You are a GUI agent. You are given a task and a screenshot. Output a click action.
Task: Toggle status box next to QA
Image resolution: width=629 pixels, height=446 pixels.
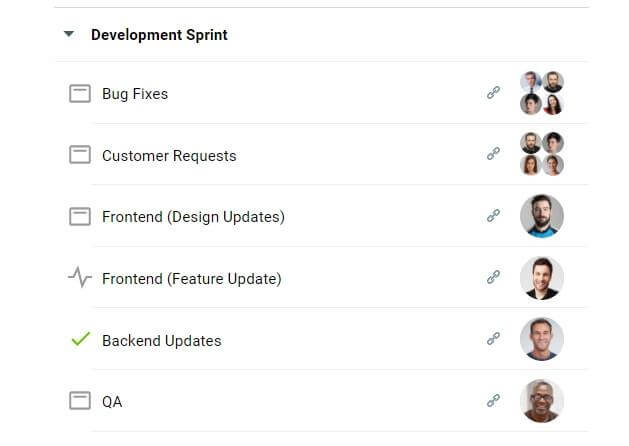80,400
